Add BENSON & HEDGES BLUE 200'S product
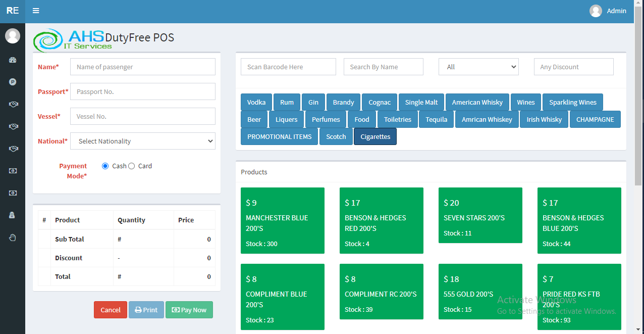This screenshot has height=334, width=644. click(x=579, y=220)
